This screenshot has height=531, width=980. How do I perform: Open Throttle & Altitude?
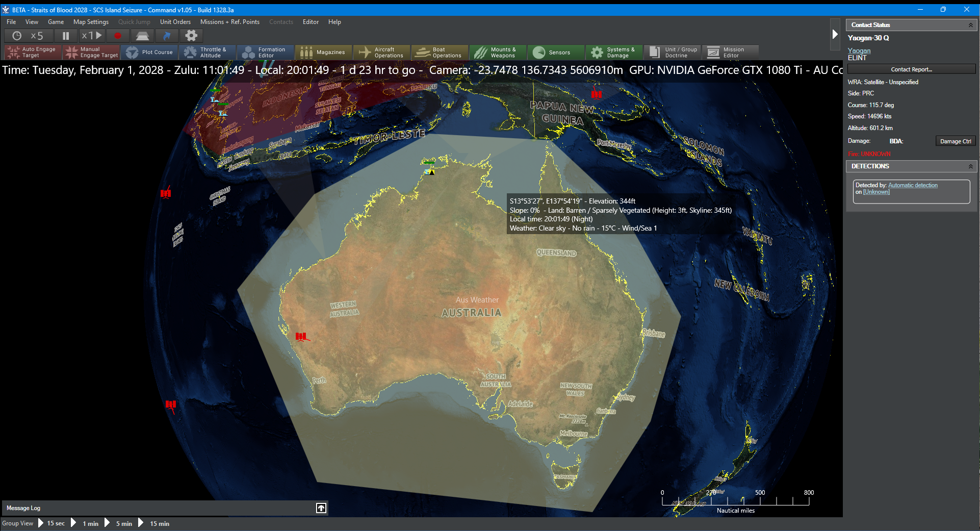click(x=208, y=52)
